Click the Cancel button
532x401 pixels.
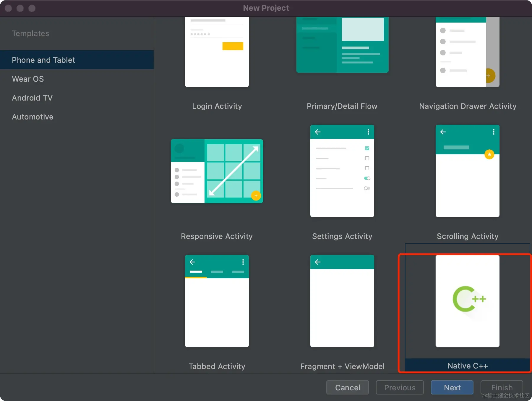pos(348,387)
